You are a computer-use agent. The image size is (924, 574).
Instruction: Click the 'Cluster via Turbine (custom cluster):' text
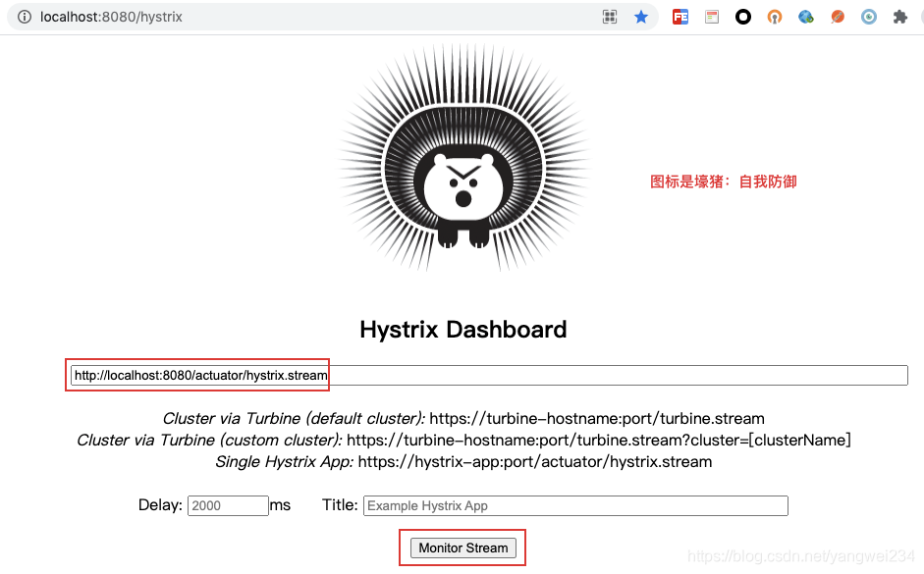point(209,441)
